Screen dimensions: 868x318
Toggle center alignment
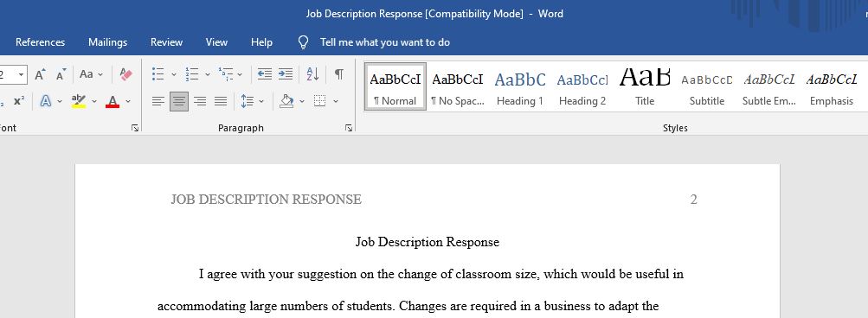179,101
